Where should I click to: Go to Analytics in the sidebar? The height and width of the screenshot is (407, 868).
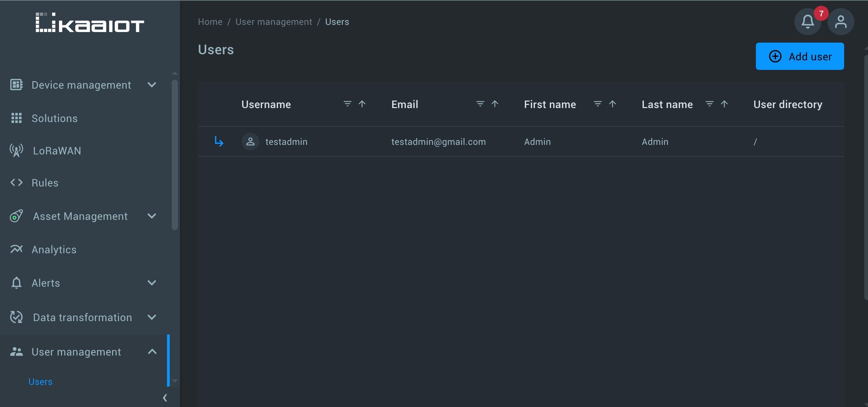tap(54, 250)
